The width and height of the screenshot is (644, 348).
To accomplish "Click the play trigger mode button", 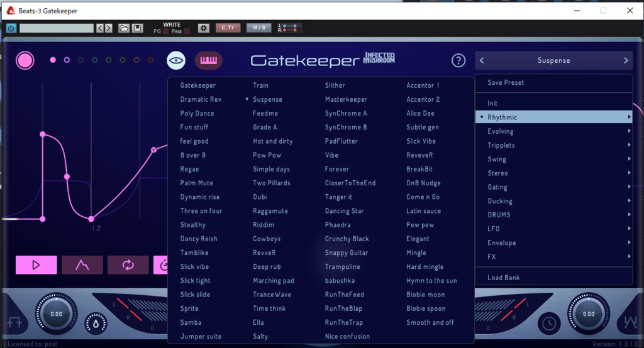I will pyautogui.click(x=36, y=264).
